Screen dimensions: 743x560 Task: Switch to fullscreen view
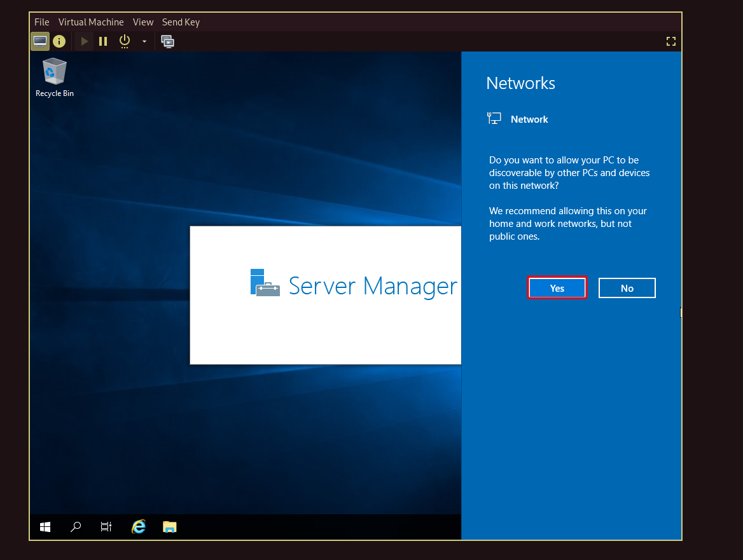click(x=671, y=42)
